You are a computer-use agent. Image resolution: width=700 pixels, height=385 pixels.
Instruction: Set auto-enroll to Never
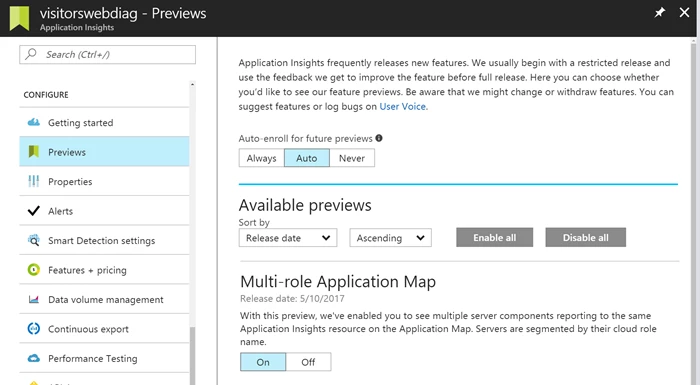(x=352, y=158)
